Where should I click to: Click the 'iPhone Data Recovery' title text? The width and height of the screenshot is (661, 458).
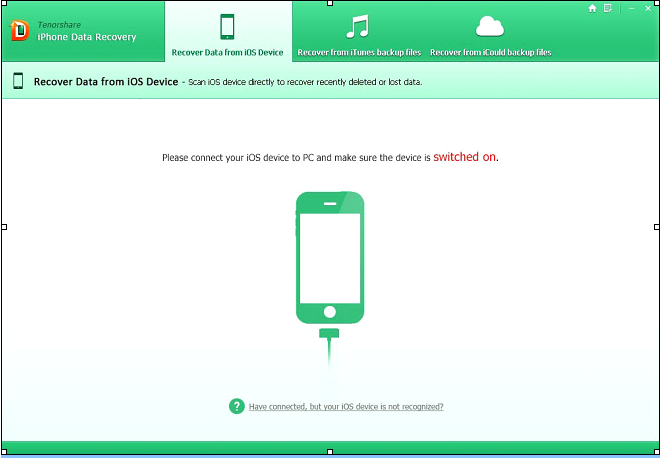(x=86, y=37)
